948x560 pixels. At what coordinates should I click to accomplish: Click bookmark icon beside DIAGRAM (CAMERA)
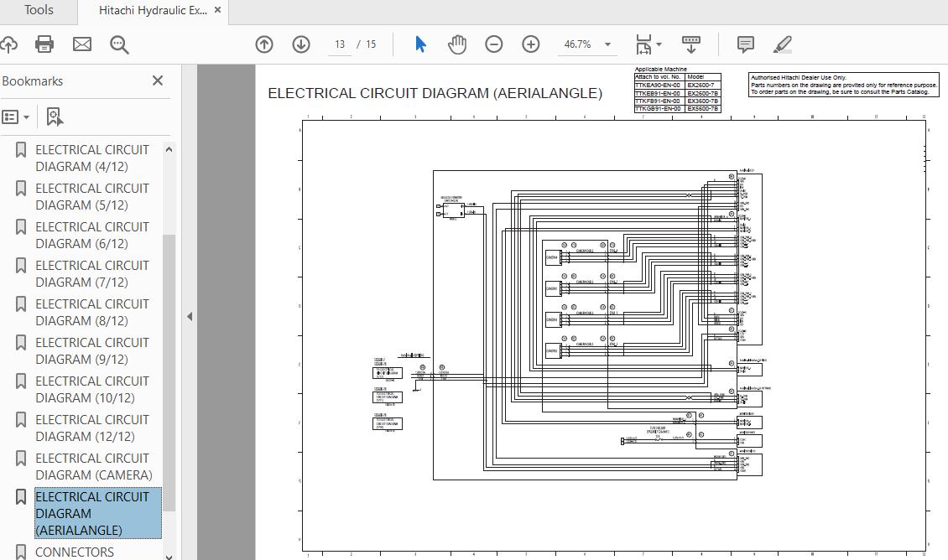(21, 459)
